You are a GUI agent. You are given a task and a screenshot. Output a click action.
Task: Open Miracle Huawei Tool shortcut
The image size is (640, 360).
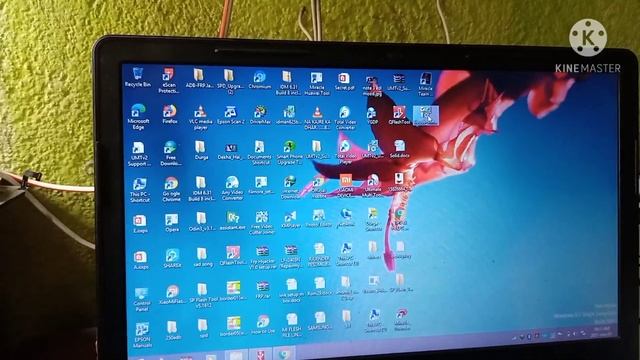click(317, 84)
